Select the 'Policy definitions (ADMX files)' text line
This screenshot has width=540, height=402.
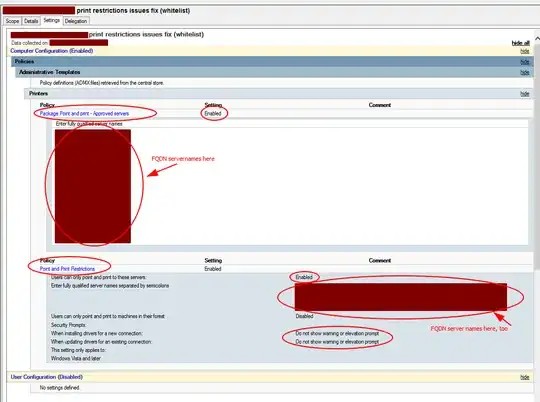(x=102, y=83)
